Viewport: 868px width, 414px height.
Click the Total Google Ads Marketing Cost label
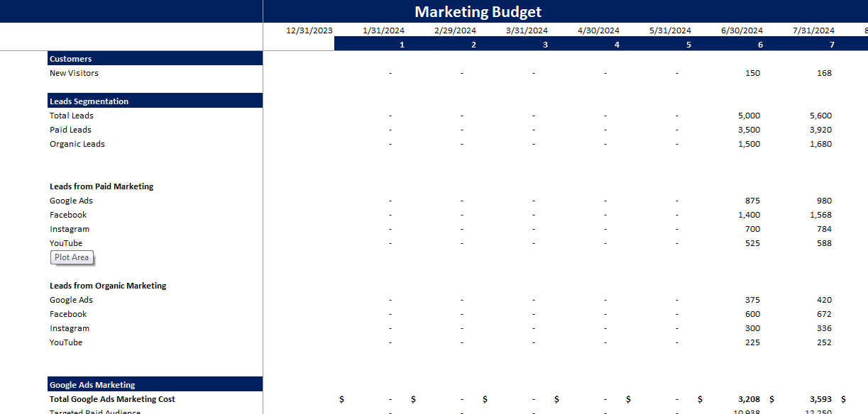[x=111, y=398]
